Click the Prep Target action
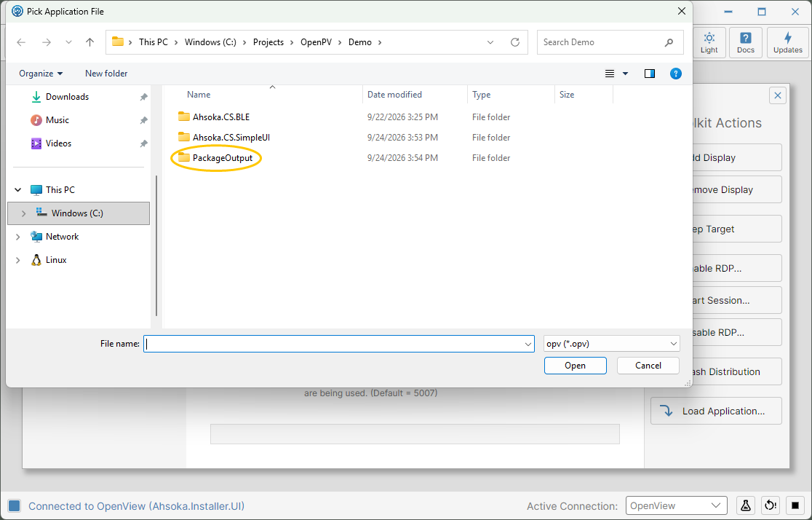The image size is (812, 520). [x=736, y=229]
